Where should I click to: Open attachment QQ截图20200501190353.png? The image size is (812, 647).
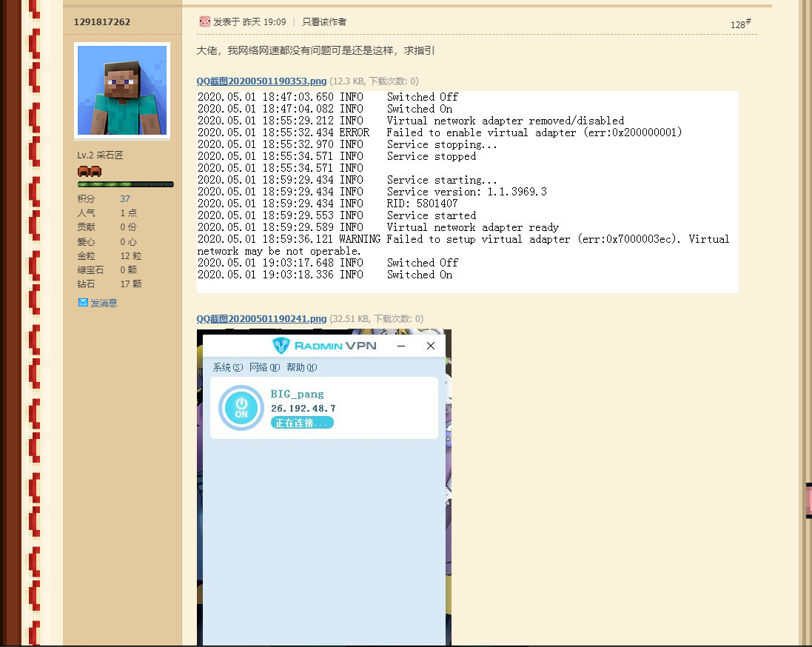pos(261,81)
